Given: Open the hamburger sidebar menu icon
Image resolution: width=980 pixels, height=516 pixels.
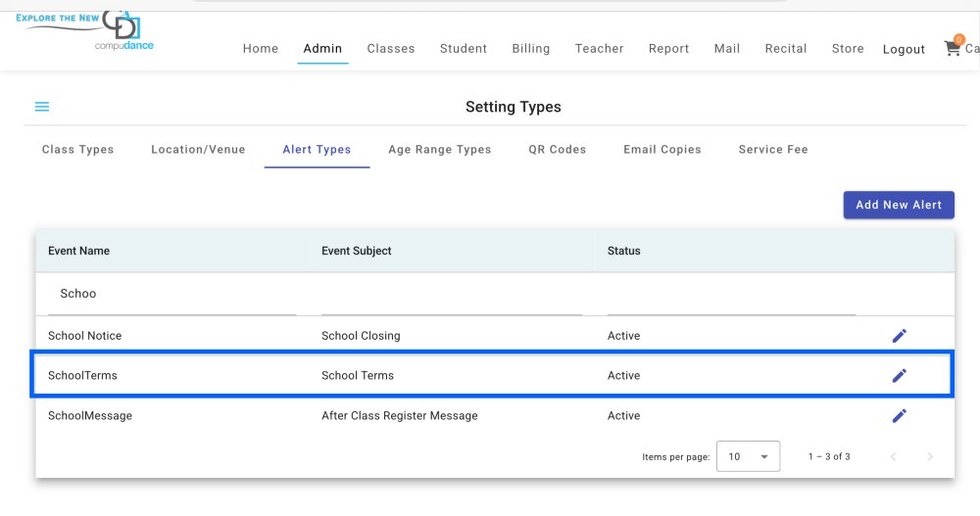Looking at the screenshot, I should pyautogui.click(x=42, y=107).
